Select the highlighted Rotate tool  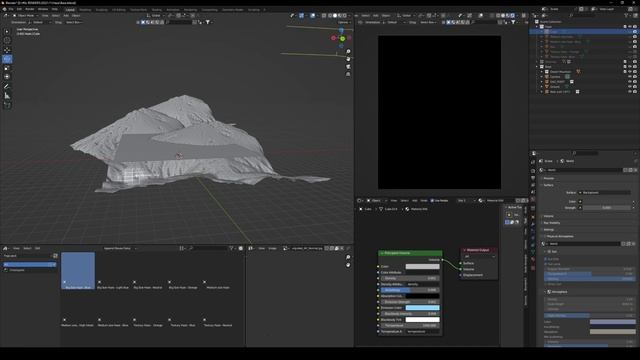click(x=7, y=59)
